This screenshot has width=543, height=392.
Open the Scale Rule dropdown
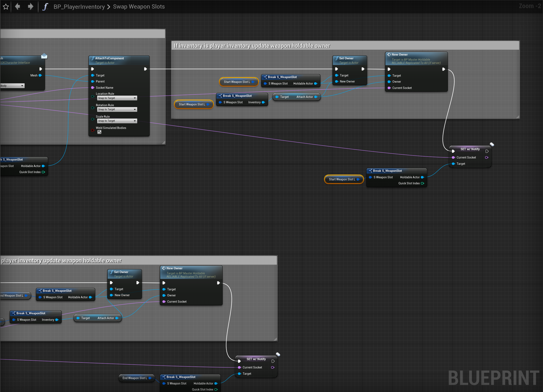point(117,121)
